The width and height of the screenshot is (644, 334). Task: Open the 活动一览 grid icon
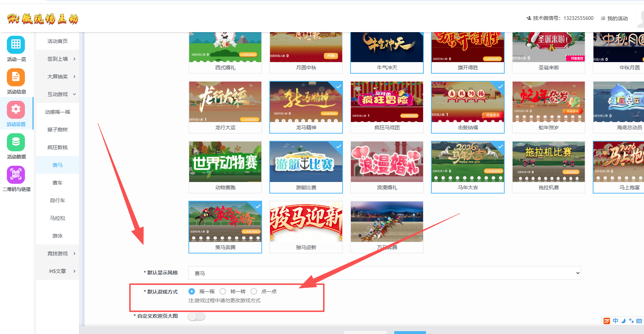click(x=16, y=45)
